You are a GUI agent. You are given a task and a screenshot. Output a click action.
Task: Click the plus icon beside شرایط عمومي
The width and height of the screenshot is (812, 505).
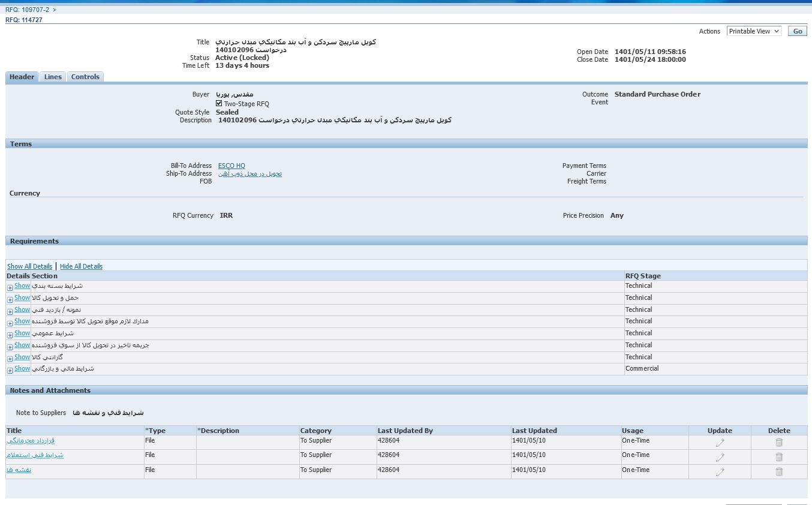coord(10,335)
